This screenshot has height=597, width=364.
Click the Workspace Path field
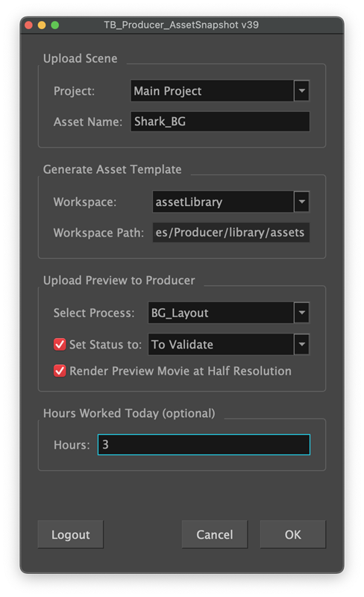click(230, 232)
